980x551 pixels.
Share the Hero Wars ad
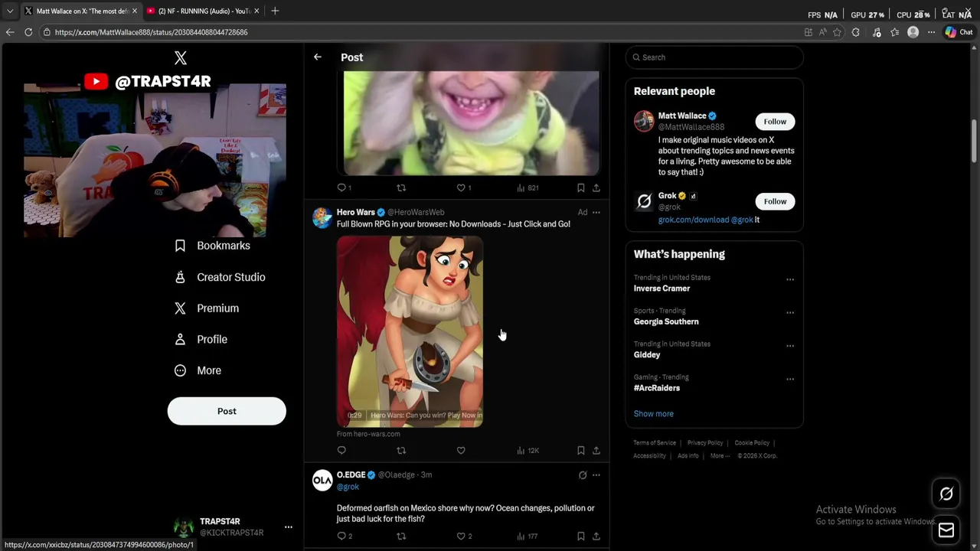point(596,451)
